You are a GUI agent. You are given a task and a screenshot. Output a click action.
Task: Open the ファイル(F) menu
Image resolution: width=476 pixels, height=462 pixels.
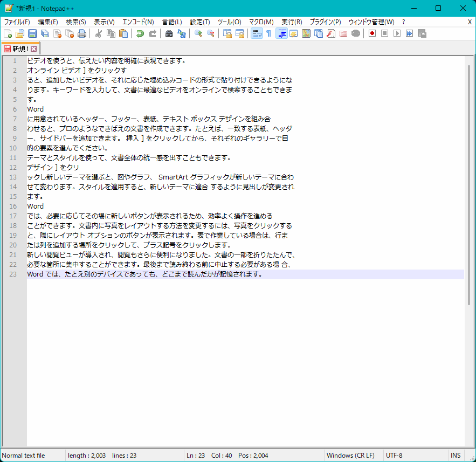click(17, 22)
